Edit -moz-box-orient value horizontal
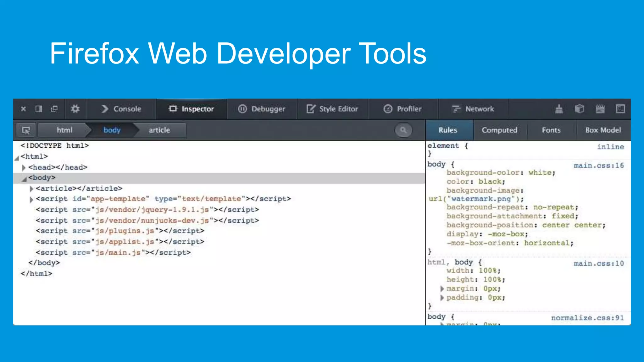Screen dimensions: 644x362 [547, 243]
